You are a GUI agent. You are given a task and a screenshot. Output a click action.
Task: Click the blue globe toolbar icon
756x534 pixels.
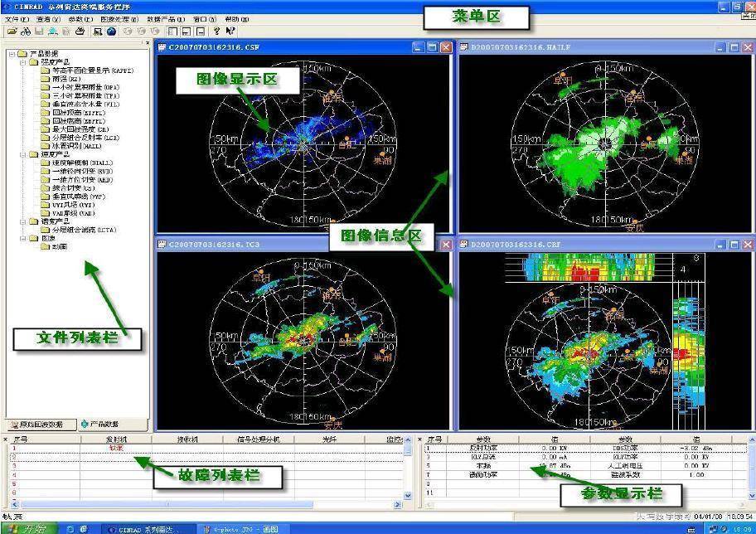coord(111,32)
